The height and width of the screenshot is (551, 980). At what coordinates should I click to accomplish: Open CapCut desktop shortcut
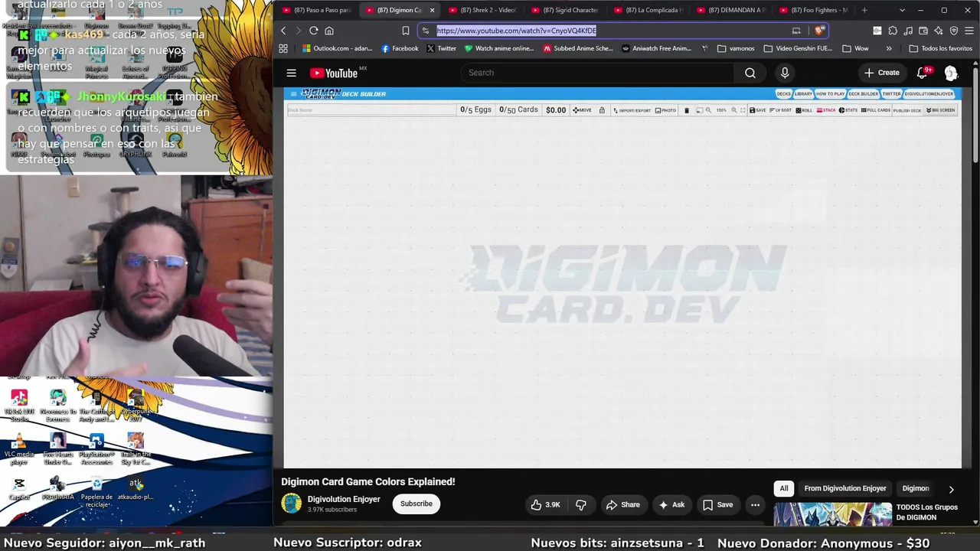pos(19,488)
